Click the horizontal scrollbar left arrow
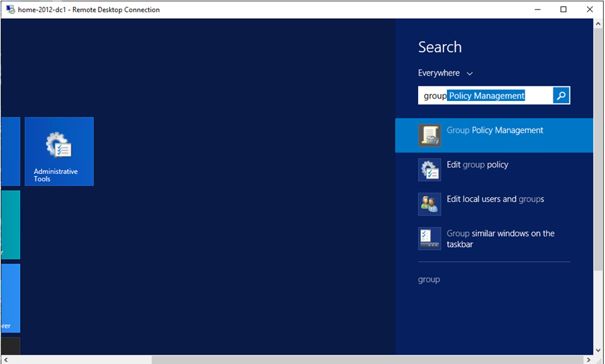 pyautogui.click(x=5, y=359)
